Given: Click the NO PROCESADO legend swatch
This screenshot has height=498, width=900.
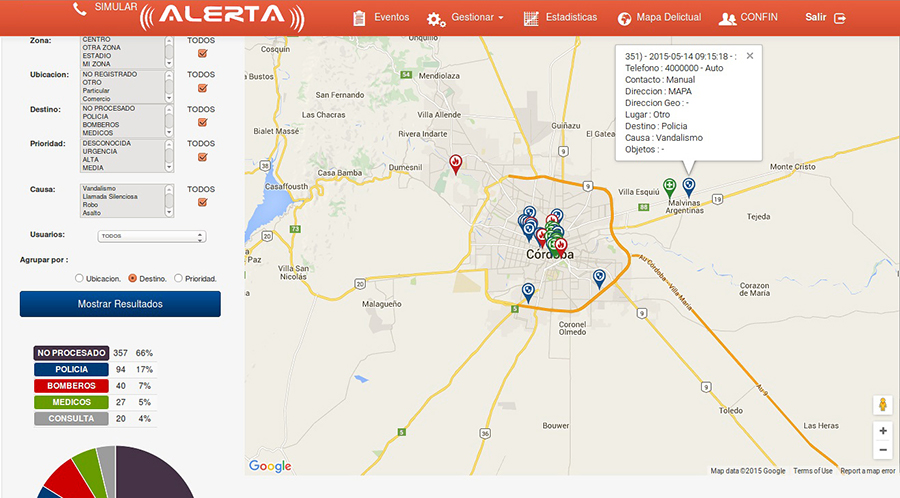Looking at the screenshot, I should pyautogui.click(x=71, y=353).
